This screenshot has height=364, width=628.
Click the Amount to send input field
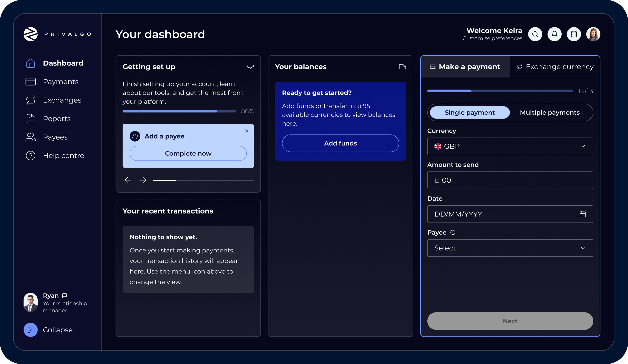coord(510,180)
